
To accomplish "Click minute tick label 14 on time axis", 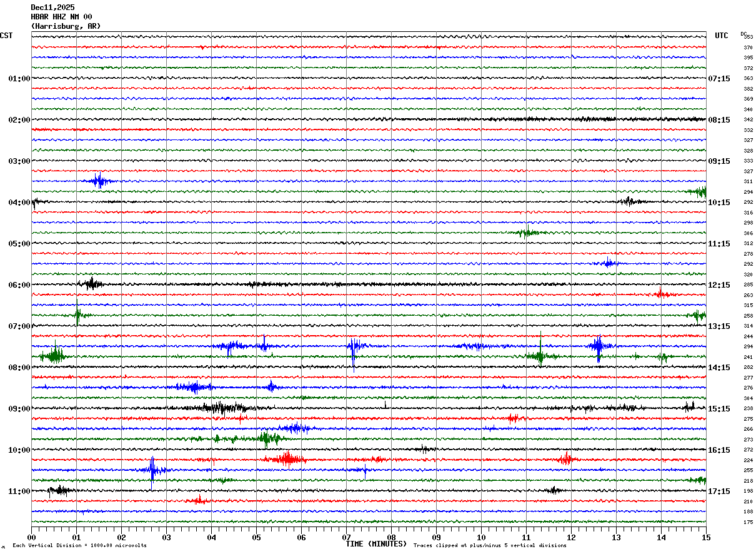I will click(x=661, y=538).
